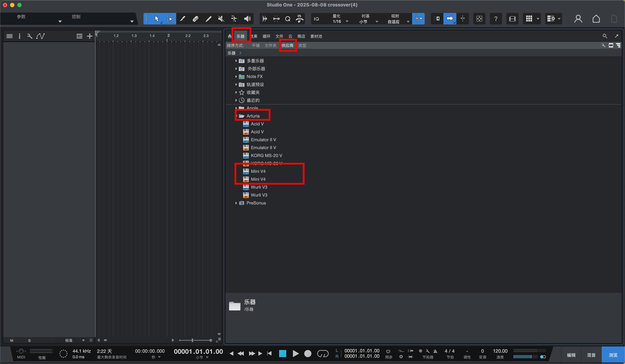Switch to the 循环 loops tab
625x364 pixels.
tap(267, 36)
